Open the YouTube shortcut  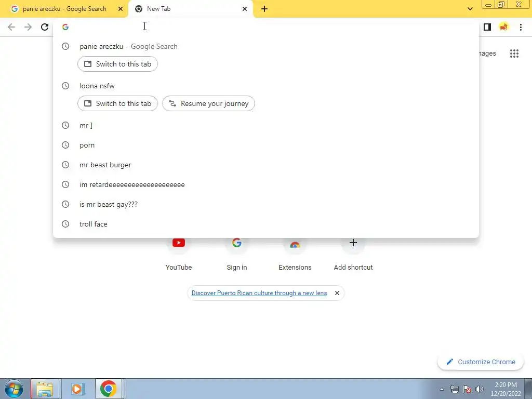point(179,254)
